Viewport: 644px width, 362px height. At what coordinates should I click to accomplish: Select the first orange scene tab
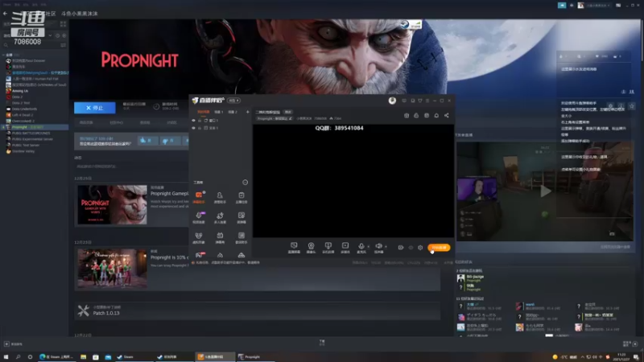tap(204, 112)
